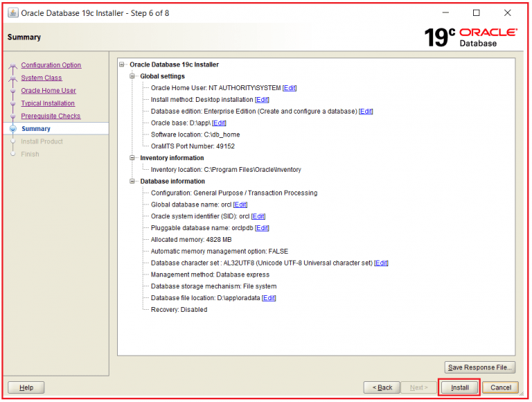Click Save Response File button
The width and height of the screenshot is (532, 402).
(479, 367)
